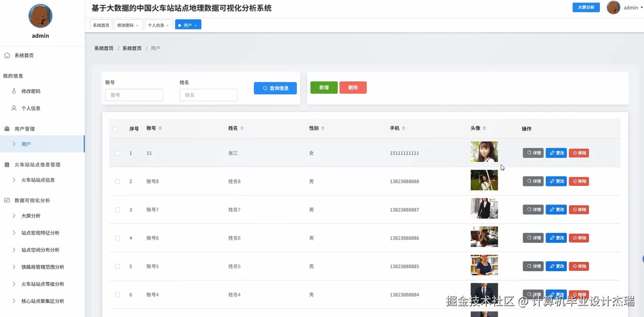Click the small admin avatar in top-right header
Screen dimensions: 644x317
pyautogui.click(x=614, y=7)
